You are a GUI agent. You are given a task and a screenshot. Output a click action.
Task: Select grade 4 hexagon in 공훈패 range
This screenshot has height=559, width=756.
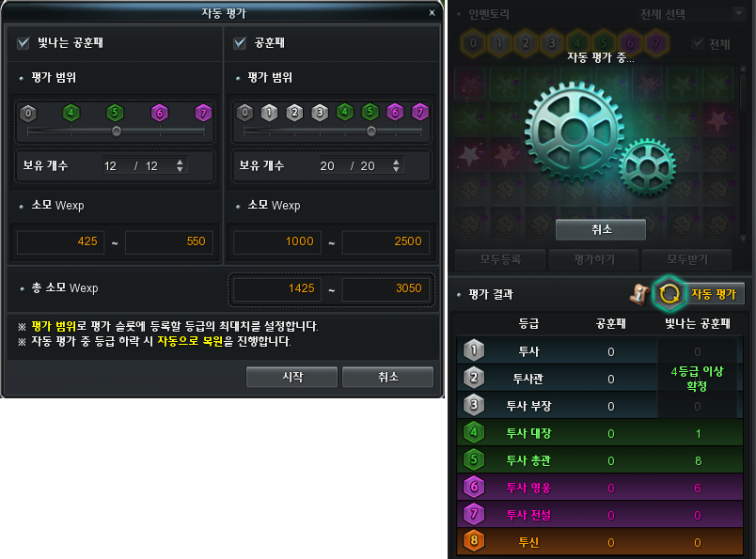pos(345,113)
